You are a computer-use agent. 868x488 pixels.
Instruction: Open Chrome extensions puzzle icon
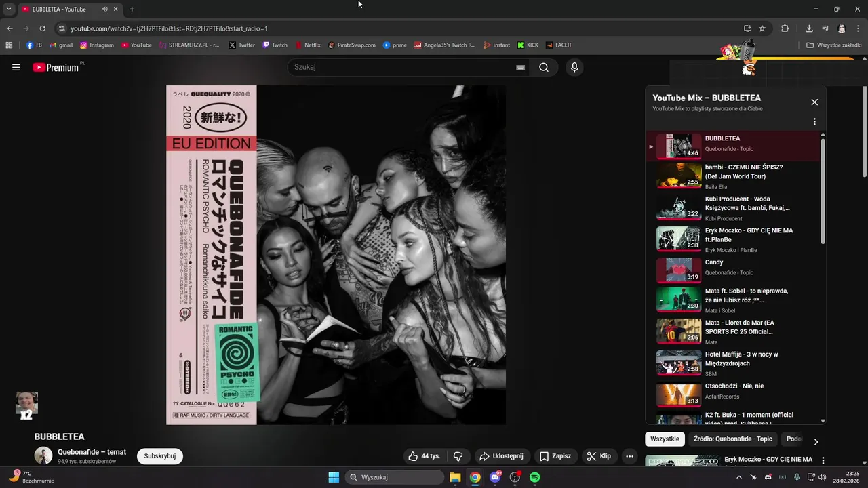pyautogui.click(x=785, y=28)
